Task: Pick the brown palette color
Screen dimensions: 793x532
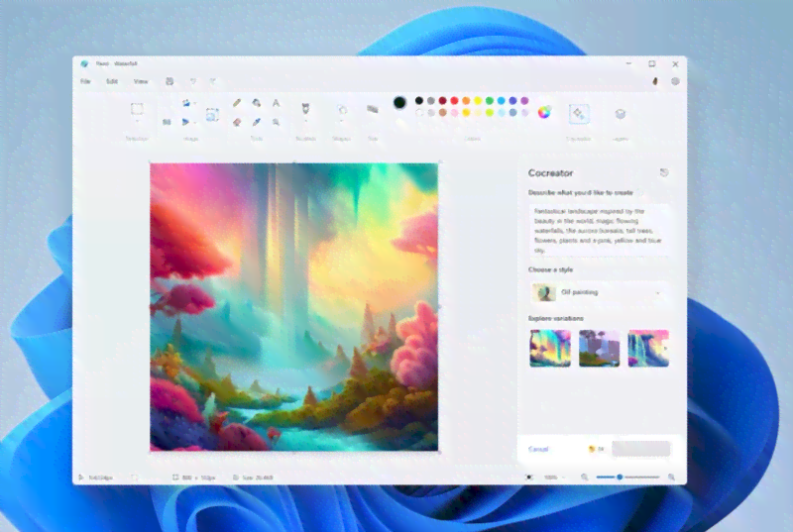Action: click(x=442, y=112)
